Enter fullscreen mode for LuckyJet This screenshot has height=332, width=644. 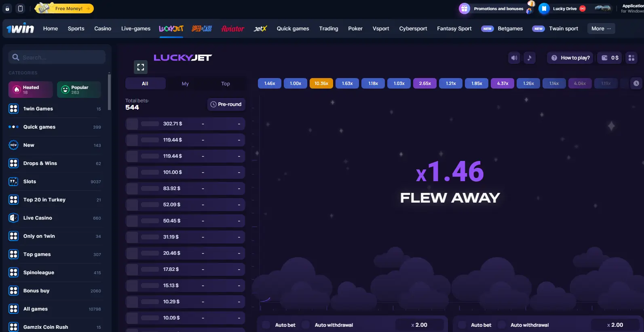coord(140,67)
